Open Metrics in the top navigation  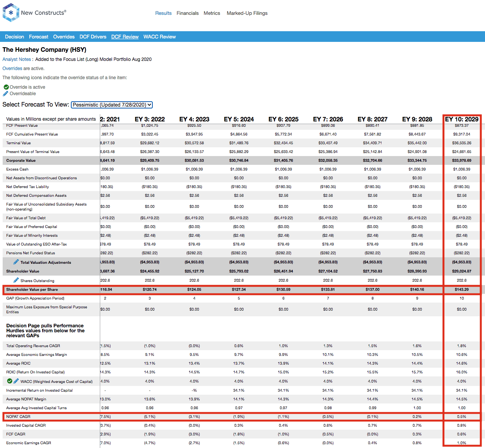[212, 13]
